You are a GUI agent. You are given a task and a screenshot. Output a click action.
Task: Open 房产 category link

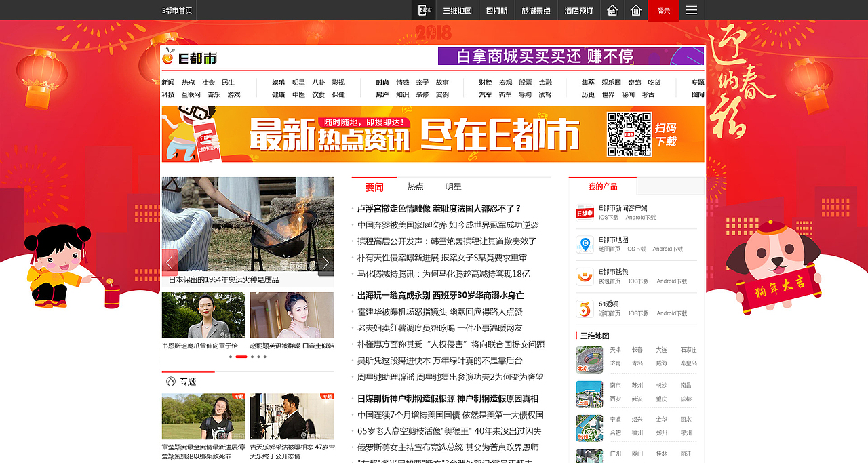pyautogui.click(x=382, y=95)
